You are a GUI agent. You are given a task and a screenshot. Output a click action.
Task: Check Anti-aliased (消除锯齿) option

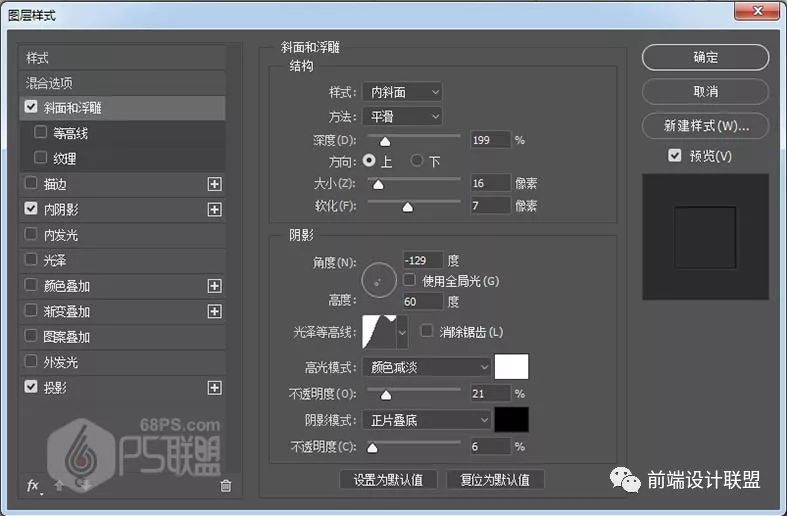pos(427,331)
